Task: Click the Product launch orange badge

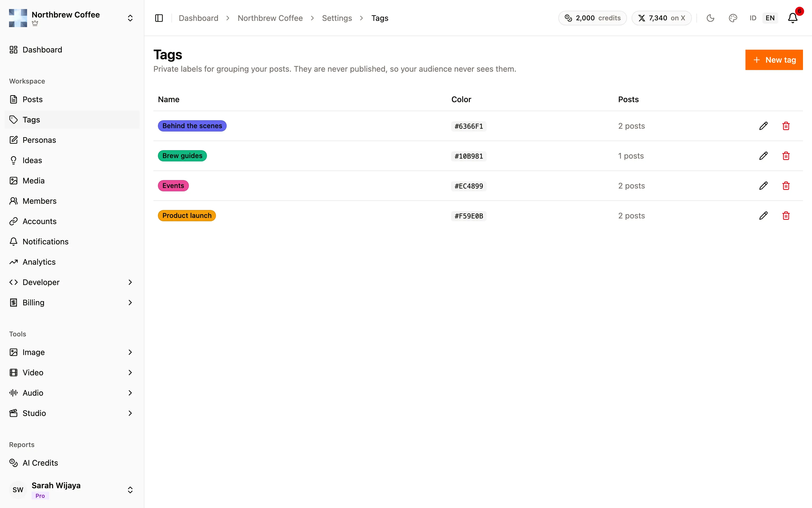Action: click(x=187, y=216)
